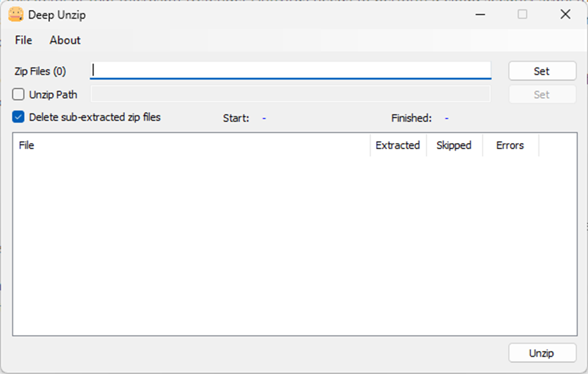Screen dimensions: 588x374
Task: Click the Extracted column header
Action: click(x=397, y=146)
